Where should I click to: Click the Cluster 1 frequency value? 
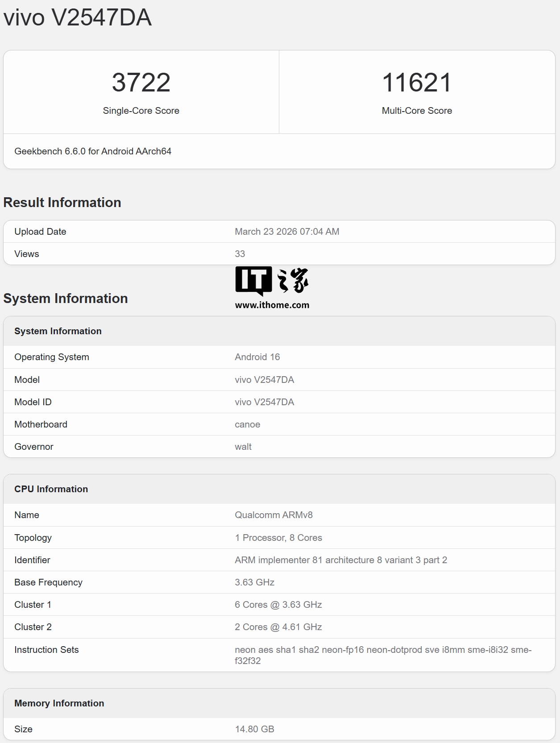tap(278, 605)
